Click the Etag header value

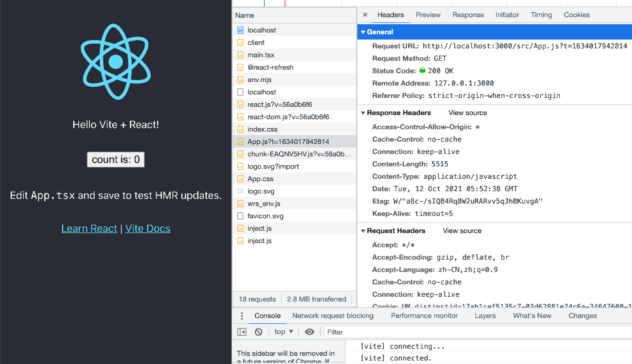[x=468, y=201]
